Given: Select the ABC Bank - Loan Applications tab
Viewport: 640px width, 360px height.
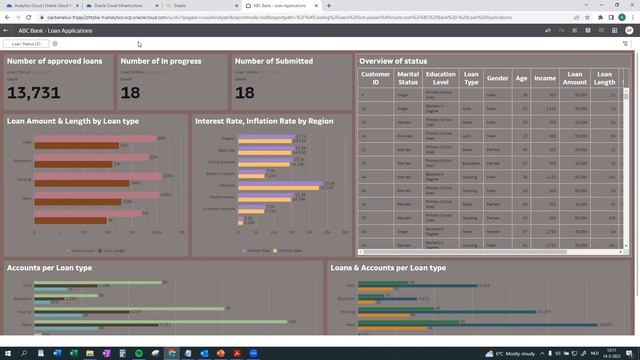Looking at the screenshot, I should 281,6.
